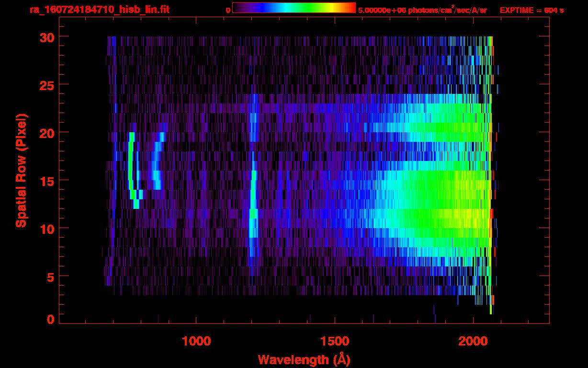Click the 5.00000e+06 photons color bar maximum label
The width and height of the screenshot is (588, 368).
[422, 10]
